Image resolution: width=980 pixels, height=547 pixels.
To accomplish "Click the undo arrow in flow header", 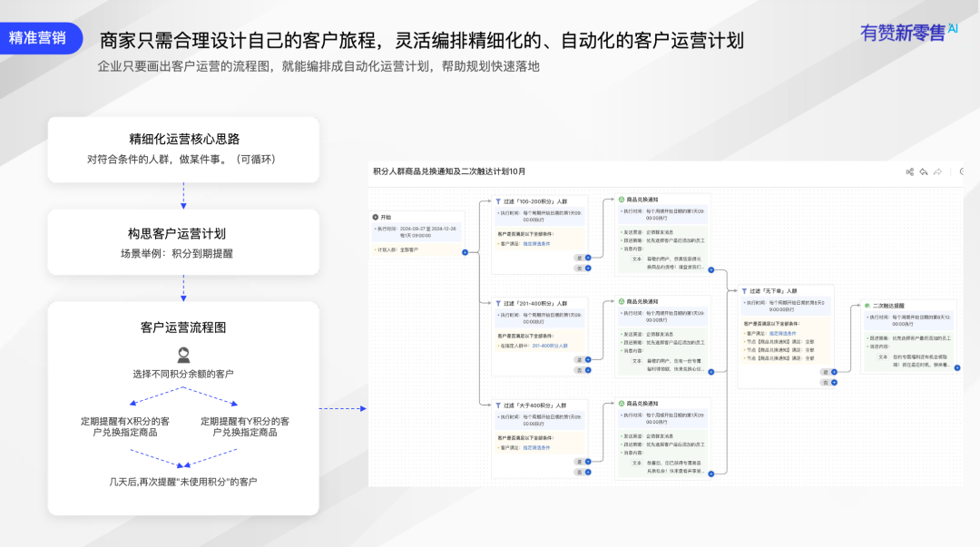I will pos(924,171).
